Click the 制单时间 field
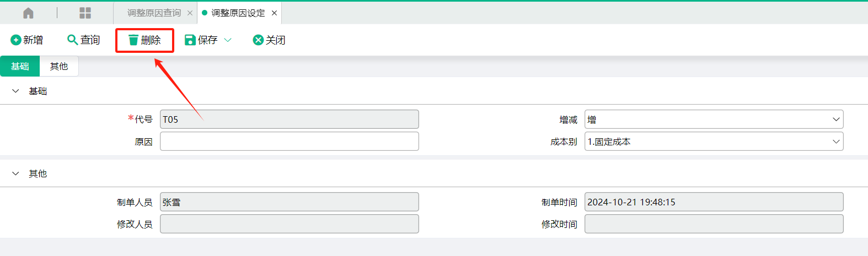 [x=714, y=202]
